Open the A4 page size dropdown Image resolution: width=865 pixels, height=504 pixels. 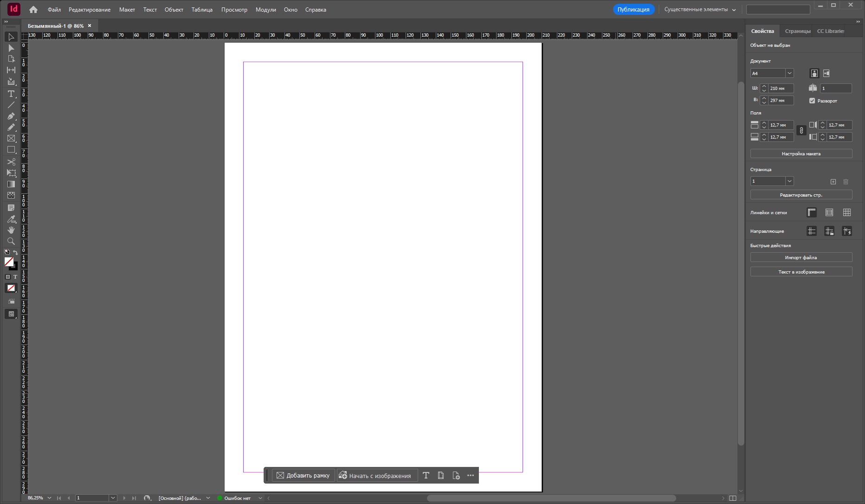[x=789, y=73]
